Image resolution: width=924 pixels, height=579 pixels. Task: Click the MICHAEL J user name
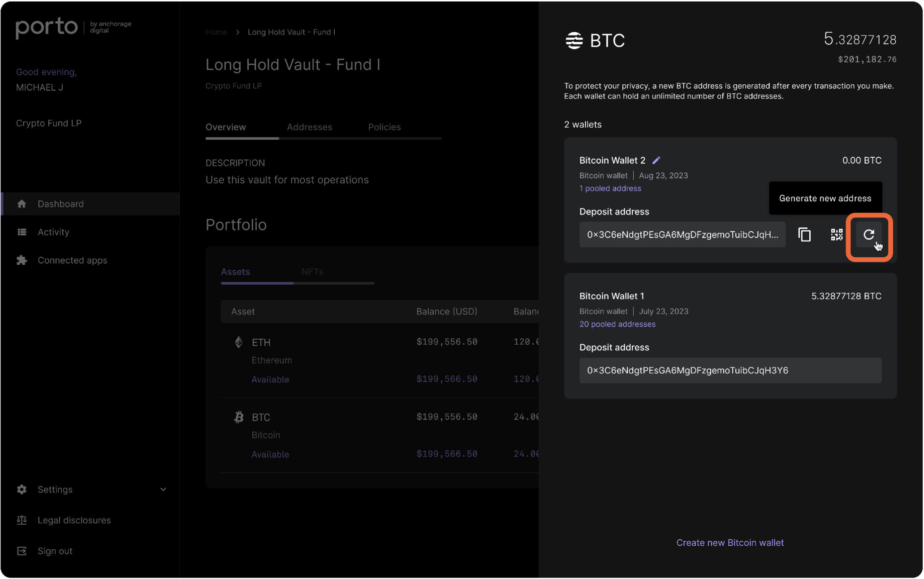pos(39,87)
